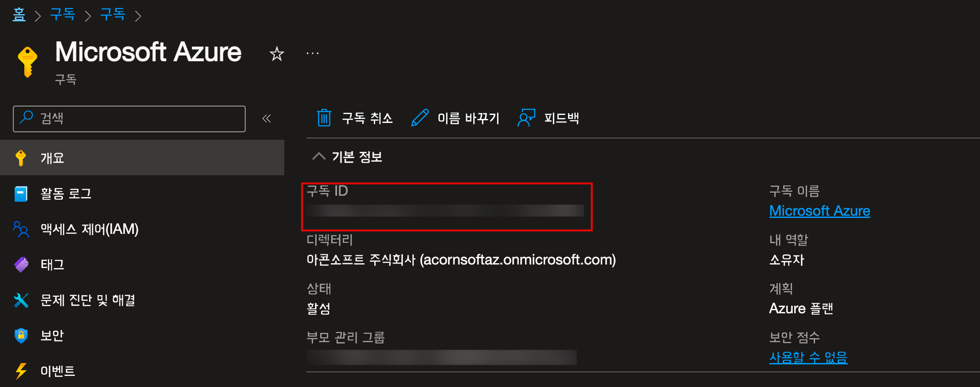Click the 액세스 제어(IAM) people icon
Image resolution: width=980 pixels, height=387 pixels.
pyautogui.click(x=21, y=229)
